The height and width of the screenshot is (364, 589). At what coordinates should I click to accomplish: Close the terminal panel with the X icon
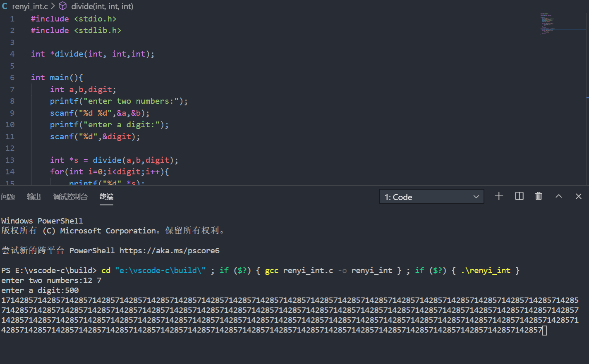[x=578, y=196]
